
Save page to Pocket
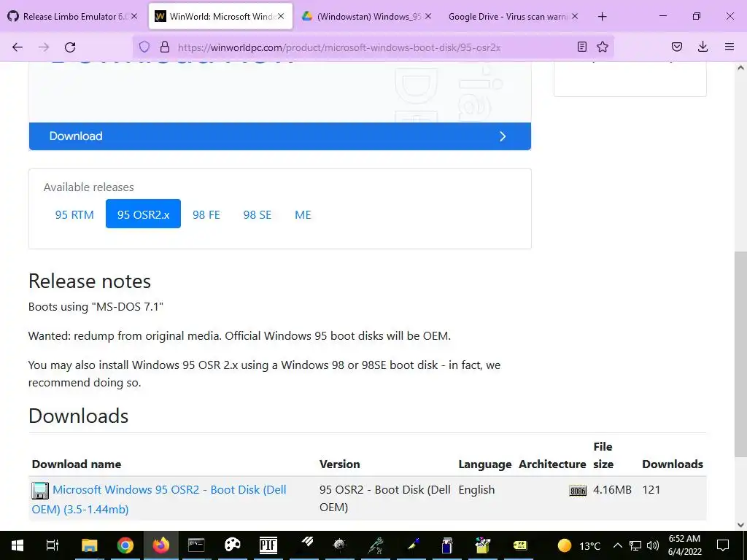(x=676, y=47)
